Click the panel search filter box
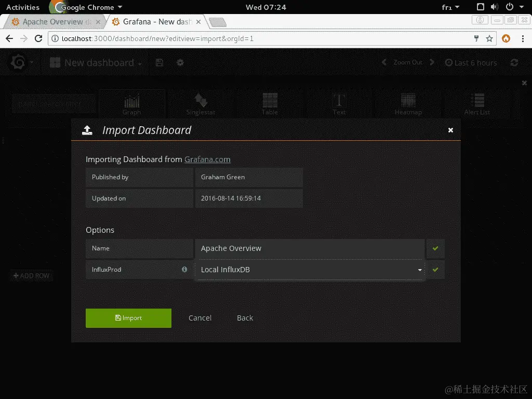The width and height of the screenshot is (532, 399). 54,103
